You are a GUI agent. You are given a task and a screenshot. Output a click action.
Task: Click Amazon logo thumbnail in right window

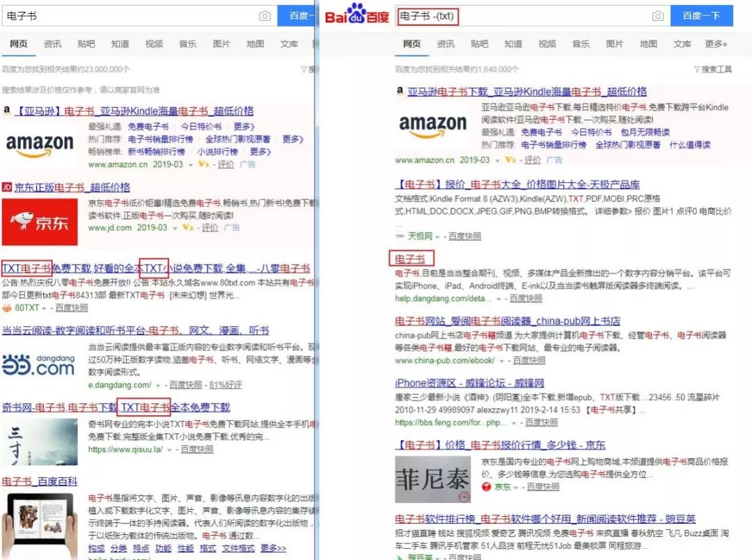[433, 126]
